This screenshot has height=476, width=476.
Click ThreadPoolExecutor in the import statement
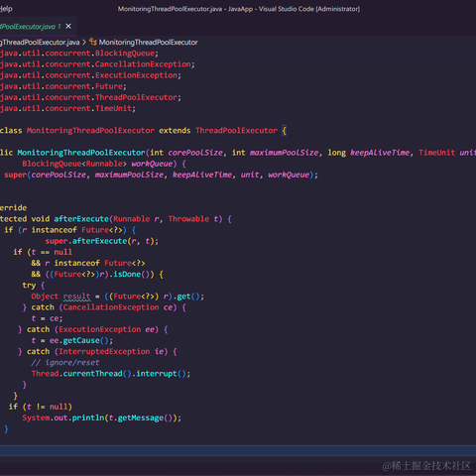pos(136,97)
